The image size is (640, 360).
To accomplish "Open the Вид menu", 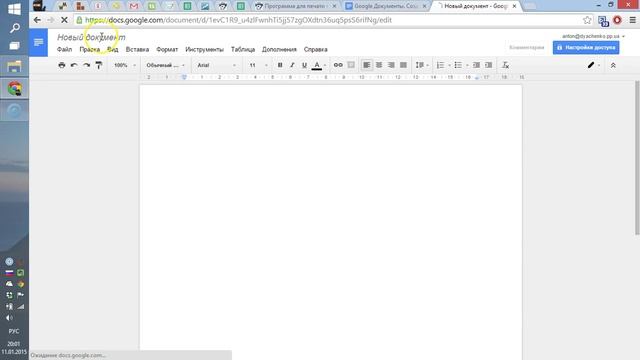I will (113, 49).
